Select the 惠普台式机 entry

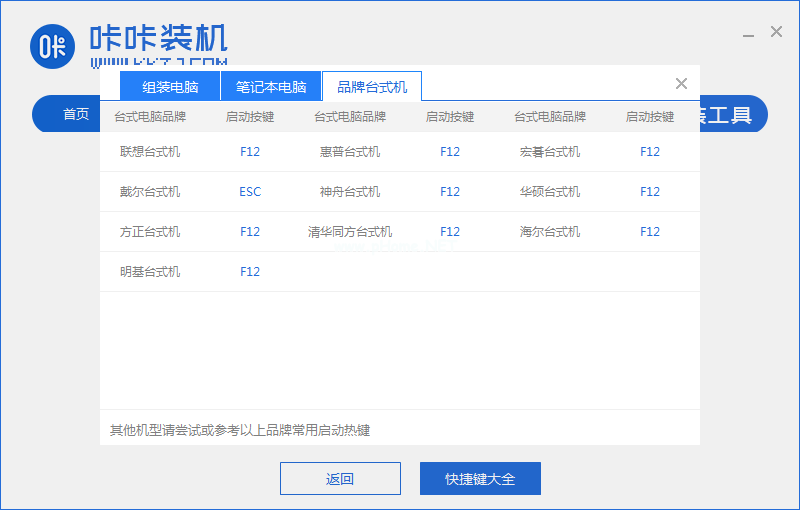pyautogui.click(x=350, y=152)
